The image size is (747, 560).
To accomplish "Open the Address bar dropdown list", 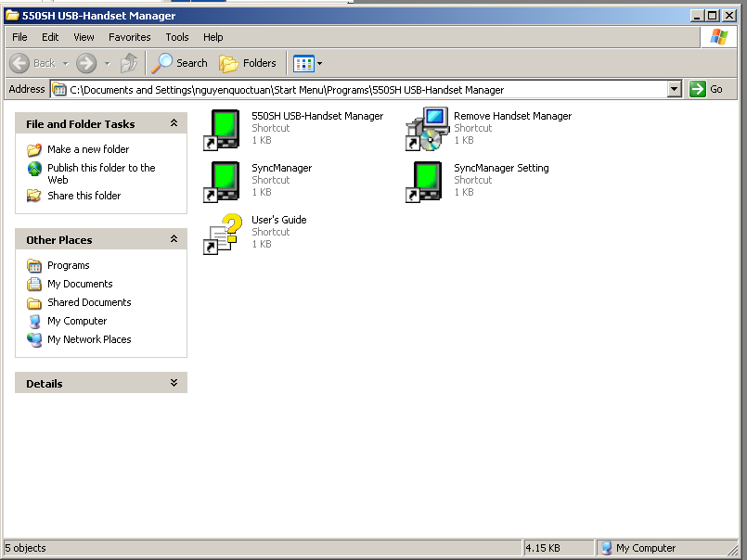I will [674, 90].
